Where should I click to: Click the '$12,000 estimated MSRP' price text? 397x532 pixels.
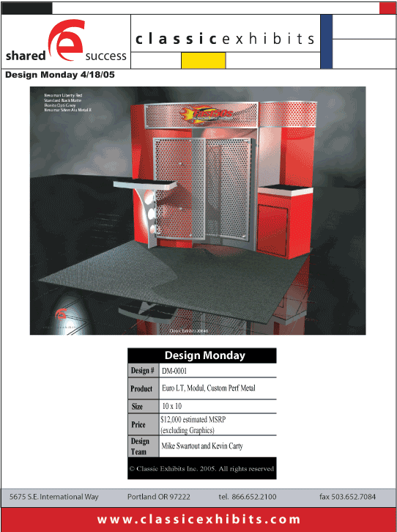tap(193, 420)
